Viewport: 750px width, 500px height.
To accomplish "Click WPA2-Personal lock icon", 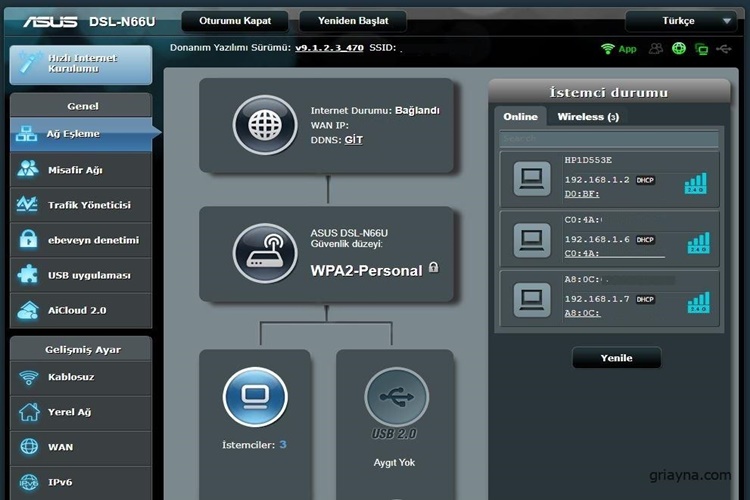I will pyautogui.click(x=433, y=267).
